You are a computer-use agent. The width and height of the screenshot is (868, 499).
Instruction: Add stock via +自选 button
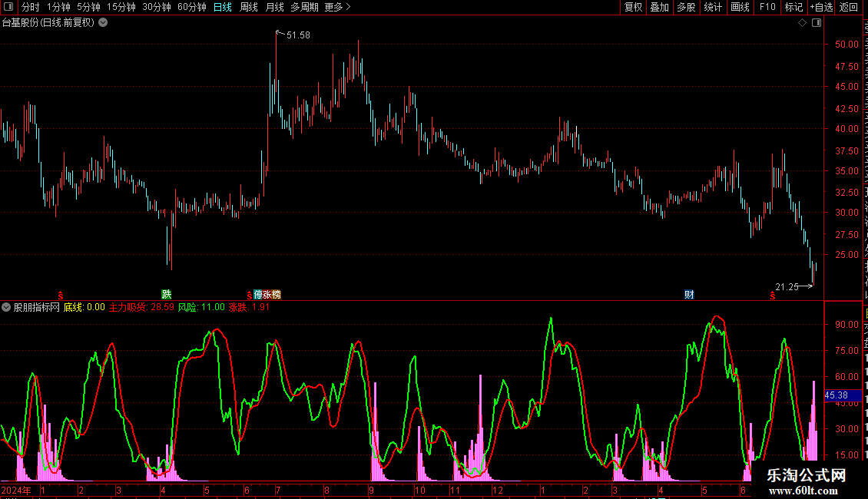point(821,7)
